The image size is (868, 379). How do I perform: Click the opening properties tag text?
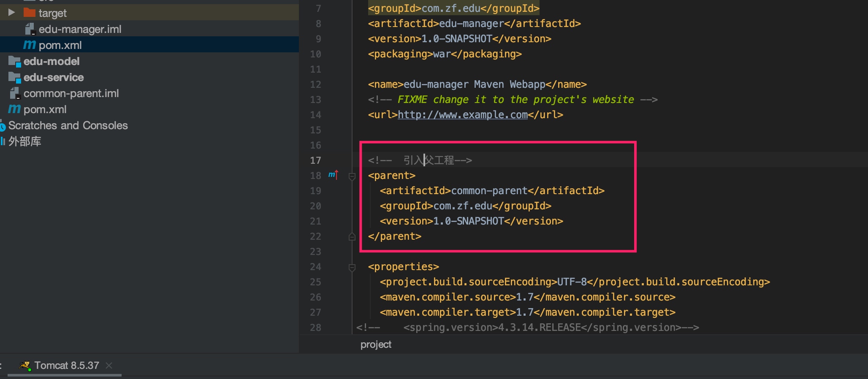pos(404,267)
